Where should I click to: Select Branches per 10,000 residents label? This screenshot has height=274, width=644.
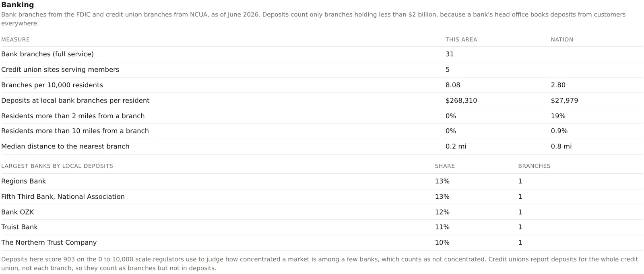[x=52, y=85]
